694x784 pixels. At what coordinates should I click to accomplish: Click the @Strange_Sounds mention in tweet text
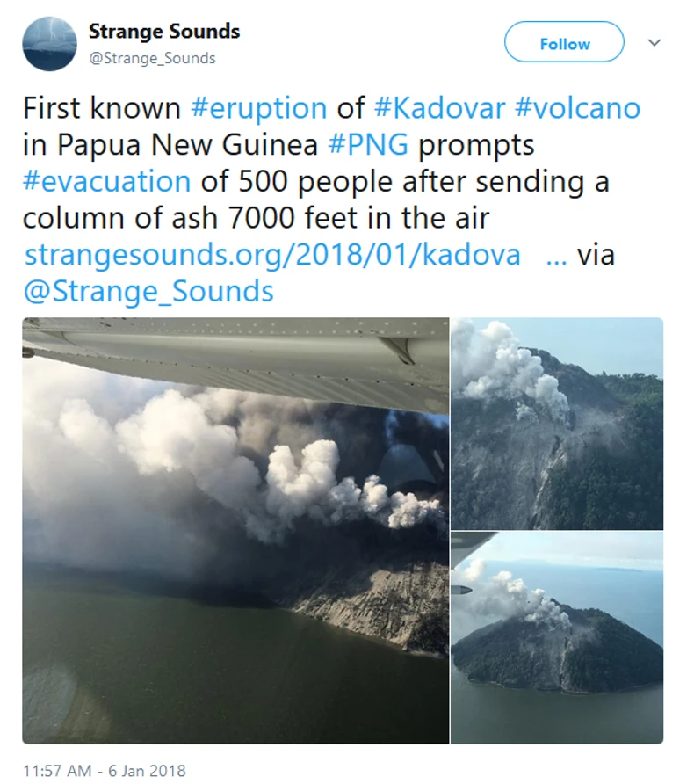pyautogui.click(x=148, y=292)
